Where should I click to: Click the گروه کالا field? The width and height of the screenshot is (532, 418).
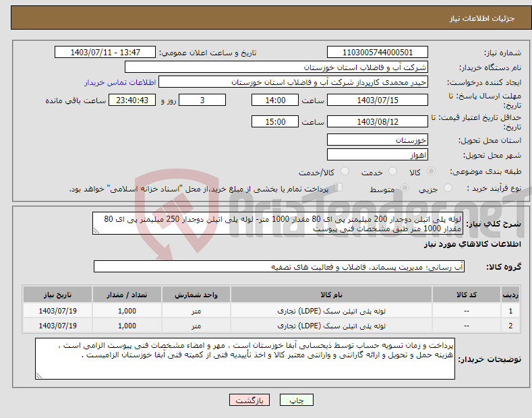(x=279, y=267)
